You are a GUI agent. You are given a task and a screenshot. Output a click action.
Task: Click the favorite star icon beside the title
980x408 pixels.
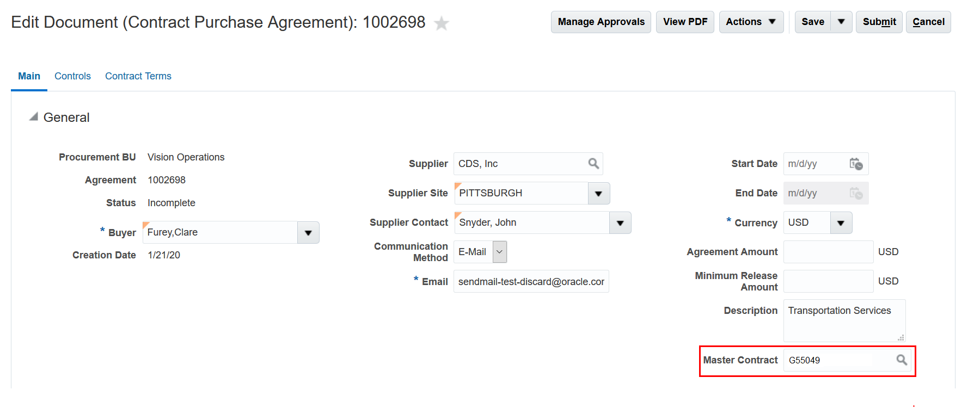coord(442,23)
